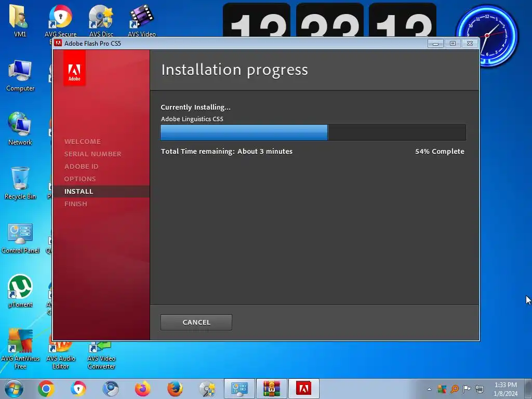
Task: Minimize the Adobe Flash Pro CS5 window
Action: 435,44
